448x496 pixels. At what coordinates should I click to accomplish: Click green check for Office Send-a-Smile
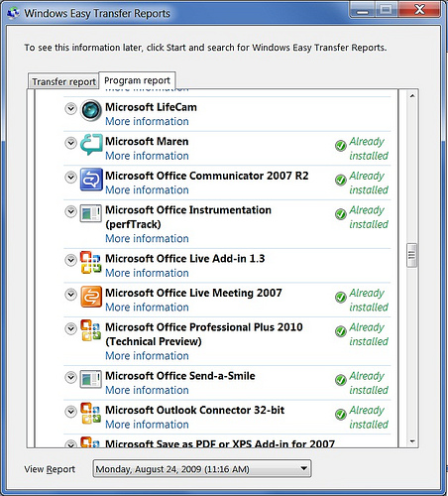pos(341,380)
